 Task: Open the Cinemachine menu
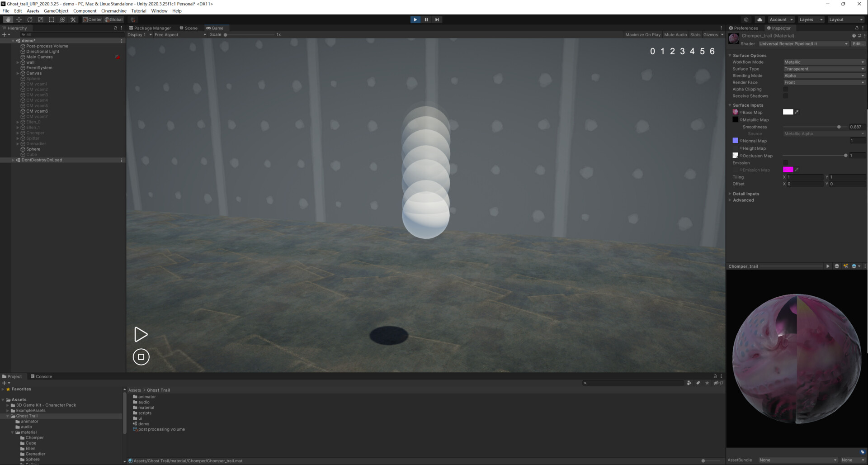click(113, 11)
